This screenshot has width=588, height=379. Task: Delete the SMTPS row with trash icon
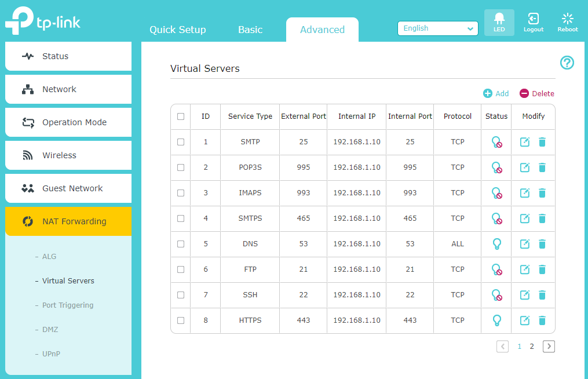pyautogui.click(x=542, y=218)
